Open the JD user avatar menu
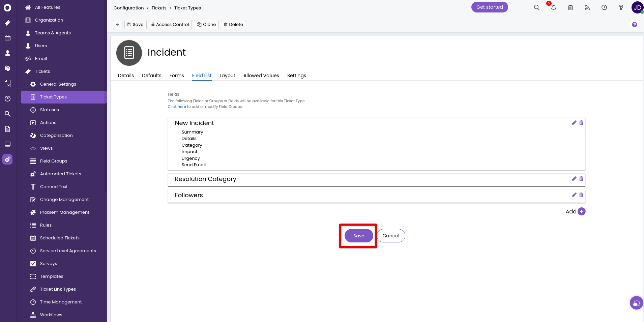This screenshot has height=322, width=644. [x=637, y=7]
